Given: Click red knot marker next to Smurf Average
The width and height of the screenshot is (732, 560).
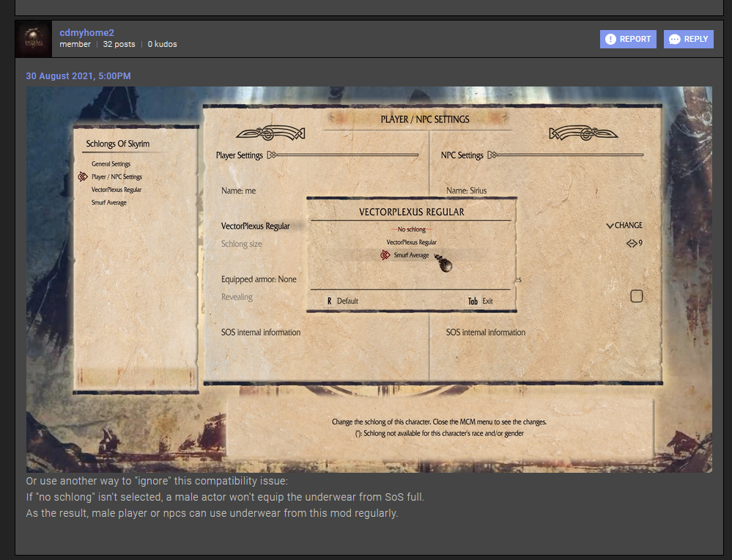Looking at the screenshot, I should pyautogui.click(x=385, y=255).
